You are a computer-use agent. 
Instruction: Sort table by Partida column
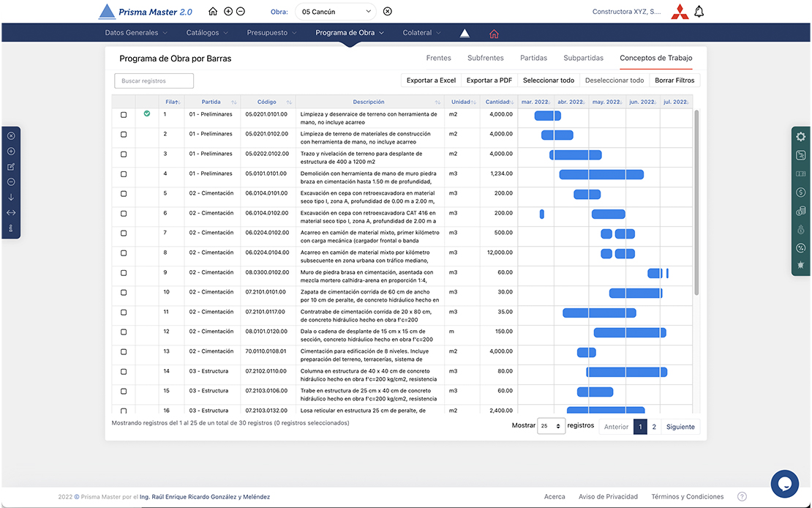click(x=212, y=102)
